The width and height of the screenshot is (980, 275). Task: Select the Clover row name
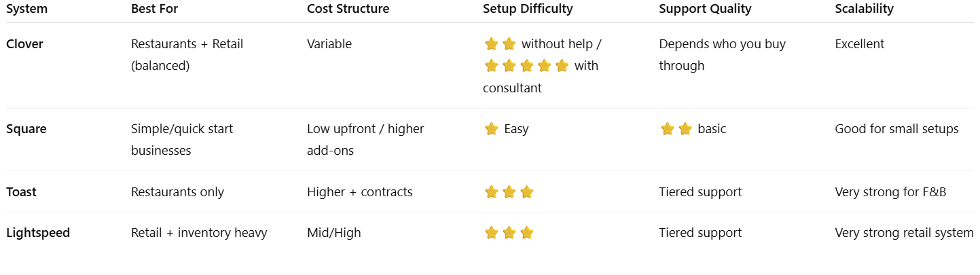point(24,44)
